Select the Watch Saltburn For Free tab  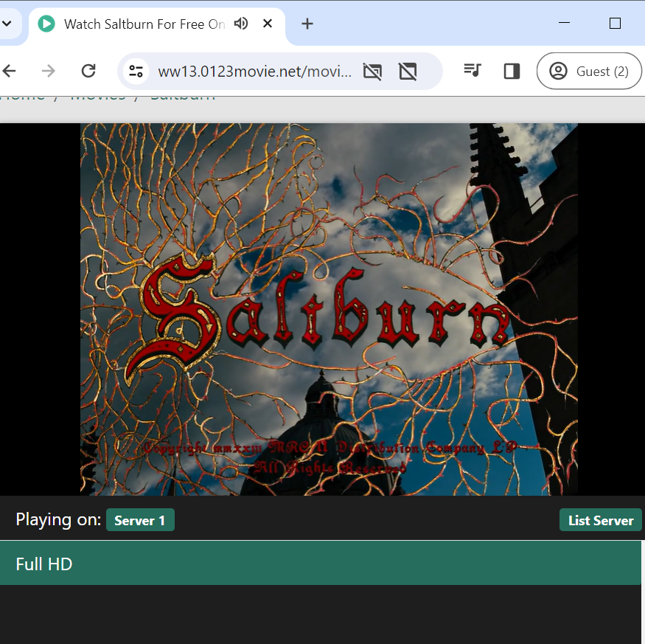[x=157, y=24]
